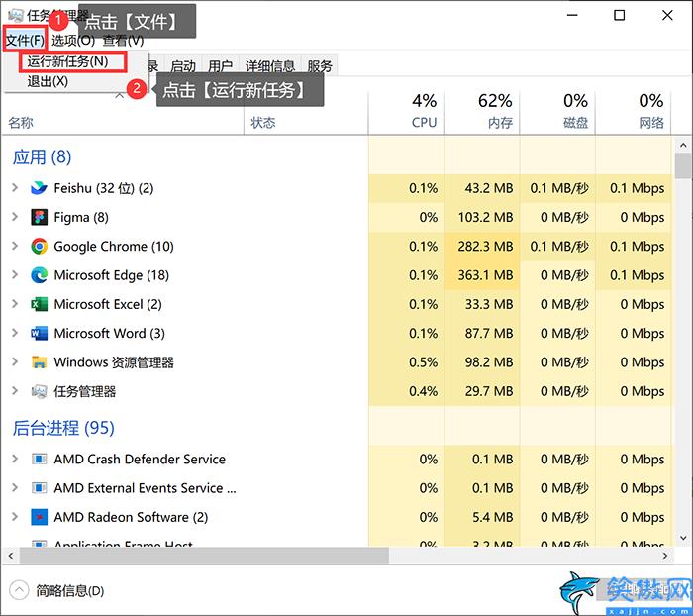Click the AMD Crash Defender Service icon
Viewport: 693px width, 616px height.
39,459
